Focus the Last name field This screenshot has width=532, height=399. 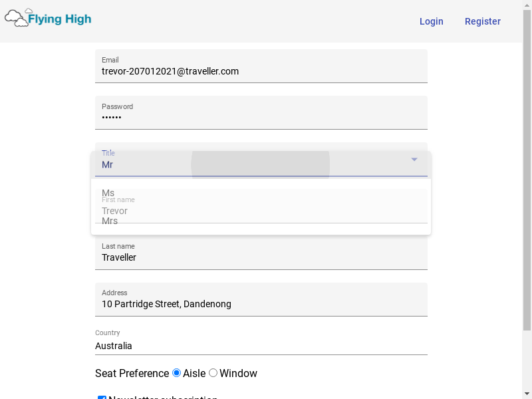[261, 257]
